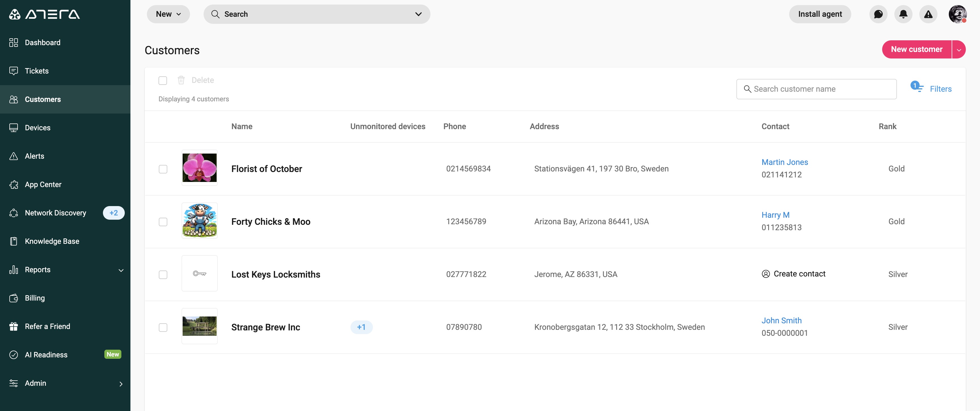Click the Network Discovery +2 badge

(x=113, y=213)
